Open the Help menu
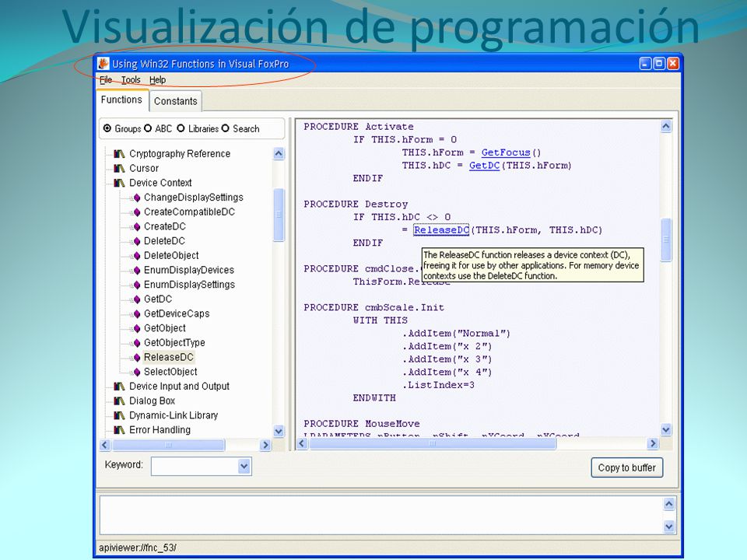Viewport: 747px width, 560px height. coord(158,80)
